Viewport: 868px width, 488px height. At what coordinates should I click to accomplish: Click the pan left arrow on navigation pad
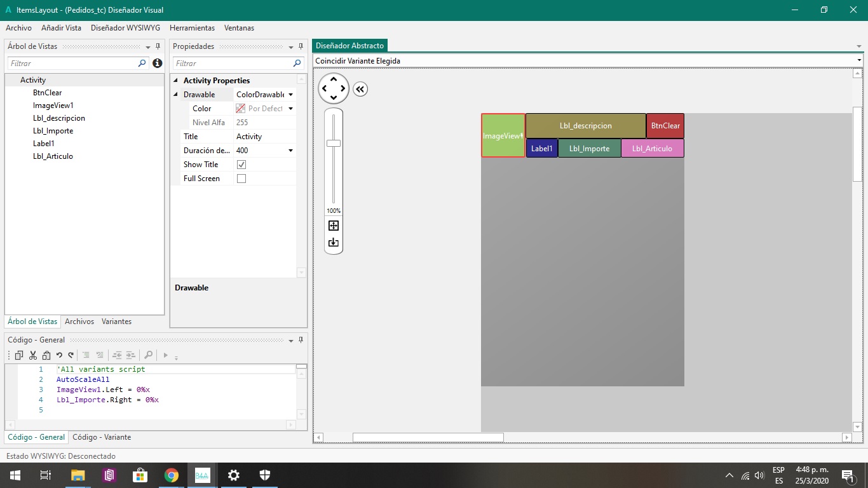tap(325, 89)
